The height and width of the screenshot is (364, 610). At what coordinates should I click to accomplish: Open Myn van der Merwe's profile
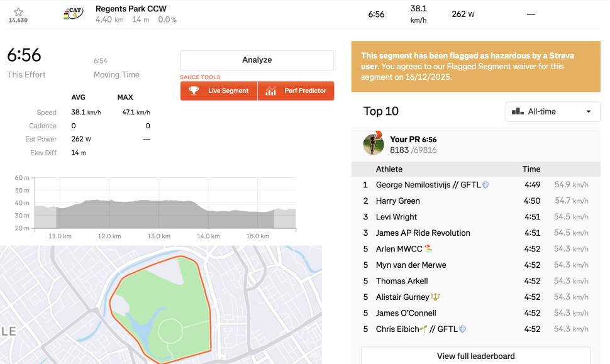point(411,265)
